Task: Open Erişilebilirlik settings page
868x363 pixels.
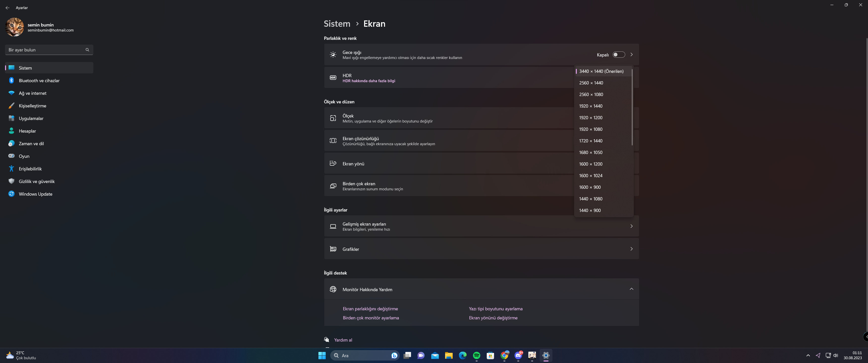Action: pyautogui.click(x=30, y=169)
